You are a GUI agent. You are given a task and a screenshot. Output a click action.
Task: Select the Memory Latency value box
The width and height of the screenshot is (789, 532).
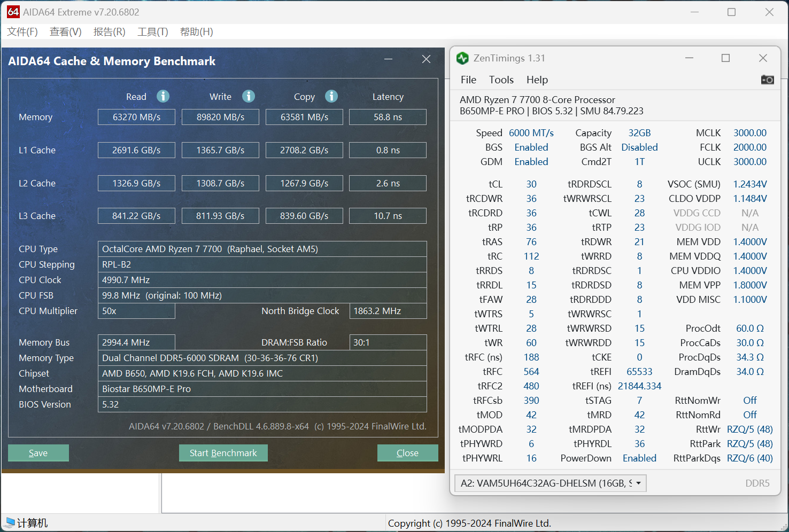tap(388, 117)
